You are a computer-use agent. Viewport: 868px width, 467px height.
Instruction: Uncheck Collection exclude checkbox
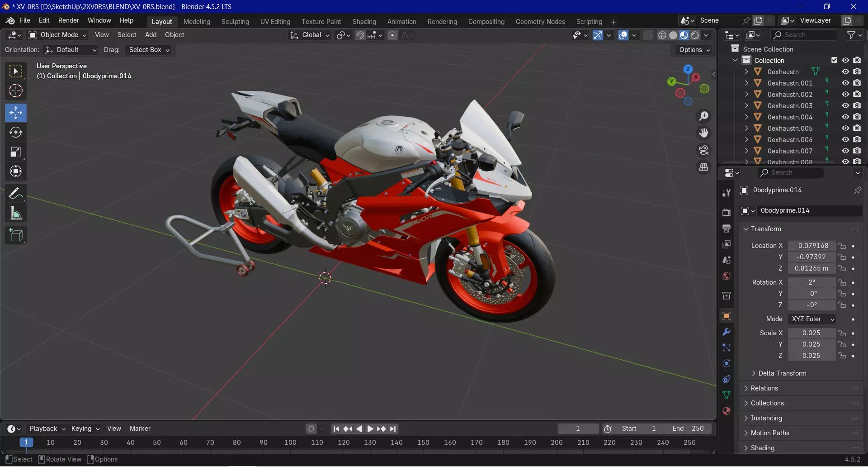coord(835,60)
